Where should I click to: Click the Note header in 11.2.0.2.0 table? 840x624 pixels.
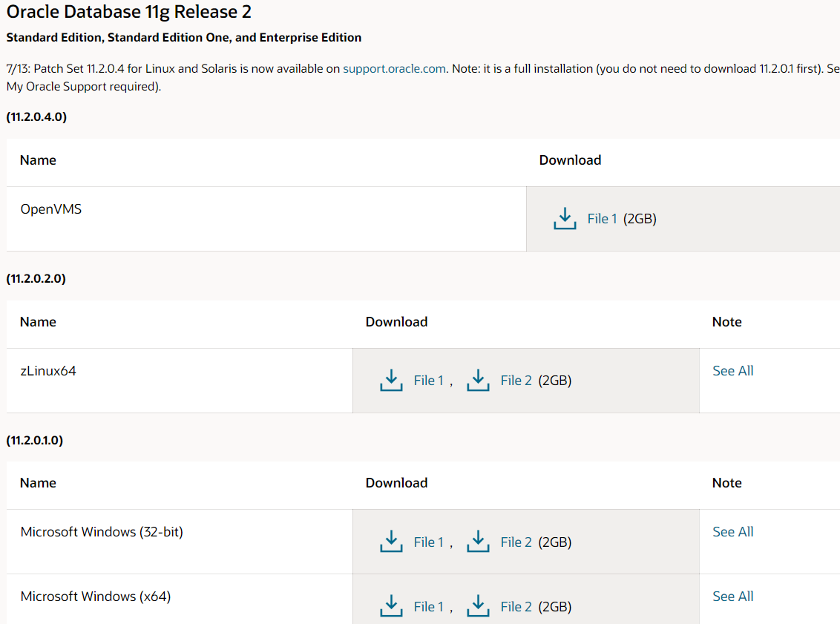(727, 322)
